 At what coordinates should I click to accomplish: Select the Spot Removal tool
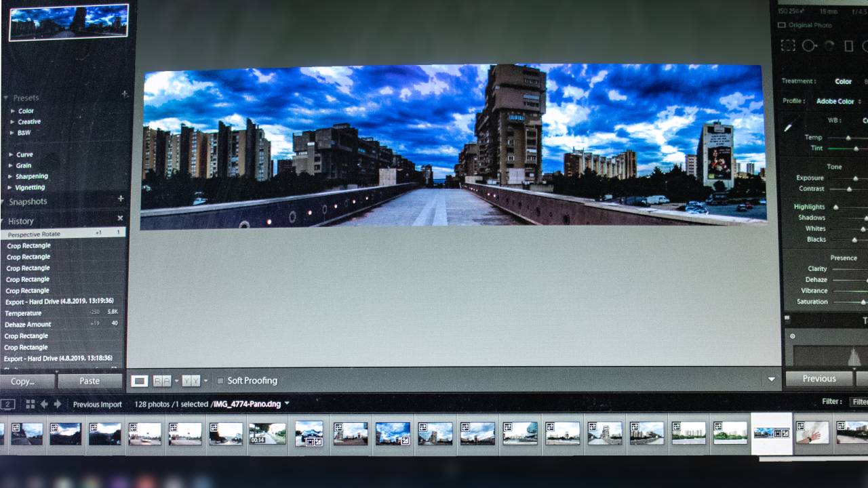808,45
